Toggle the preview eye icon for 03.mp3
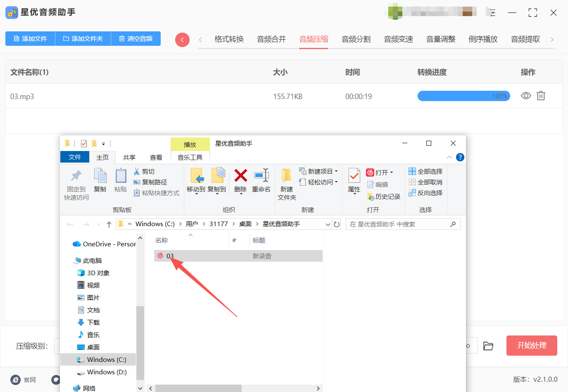Image resolution: width=568 pixels, height=392 pixels. click(x=525, y=96)
